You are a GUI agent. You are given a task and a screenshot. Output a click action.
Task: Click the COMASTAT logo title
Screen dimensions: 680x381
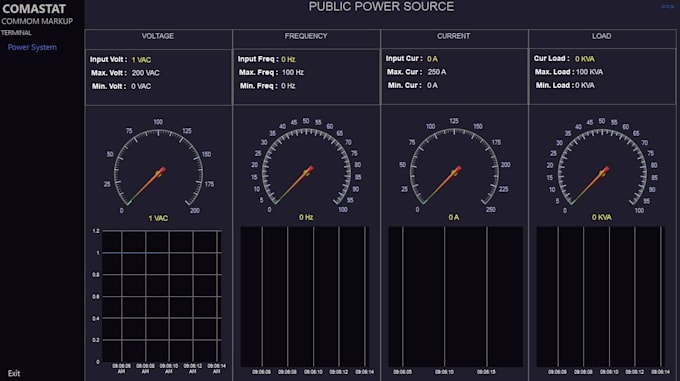pyautogui.click(x=34, y=9)
